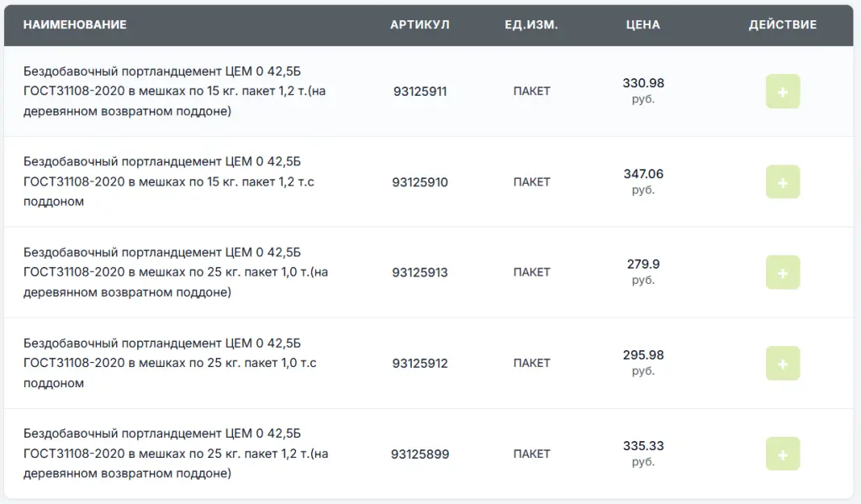This screenshot has height=504, width=861.
Task: Click the НАИМЕНОВАНИЕ column header
Action: point(75,24)
